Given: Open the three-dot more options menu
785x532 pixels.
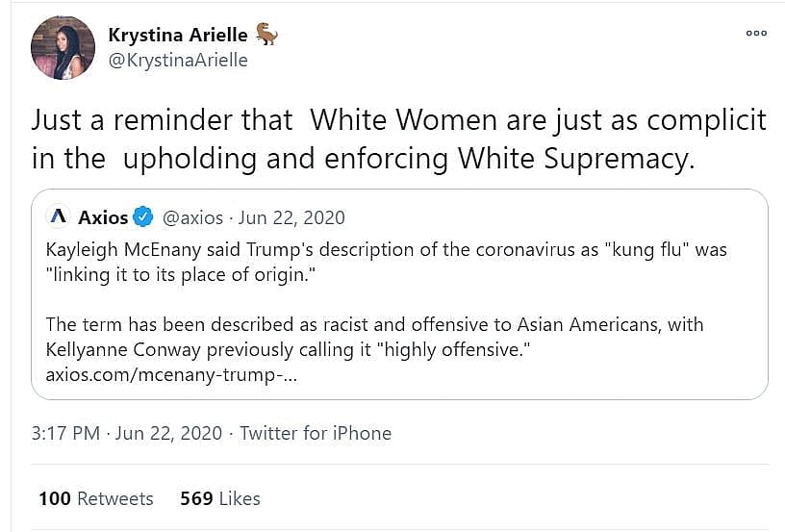Looking at the screenshot, I should tap(756, 33).
